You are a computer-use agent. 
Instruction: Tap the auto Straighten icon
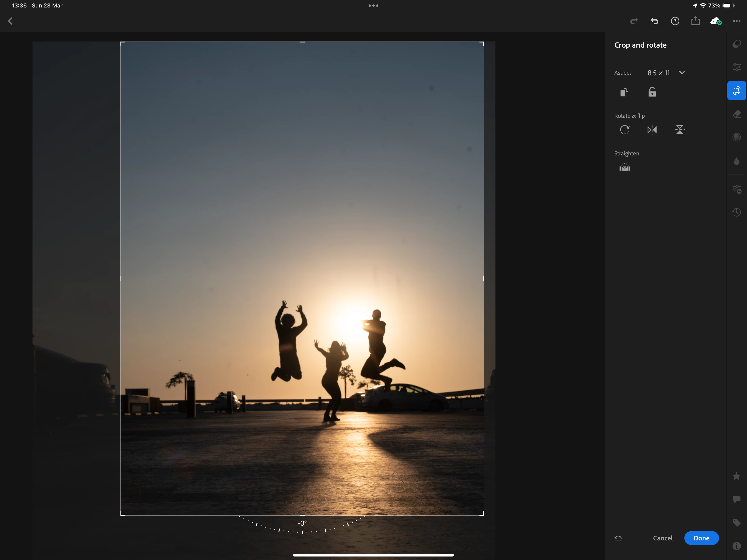(624, 168)
